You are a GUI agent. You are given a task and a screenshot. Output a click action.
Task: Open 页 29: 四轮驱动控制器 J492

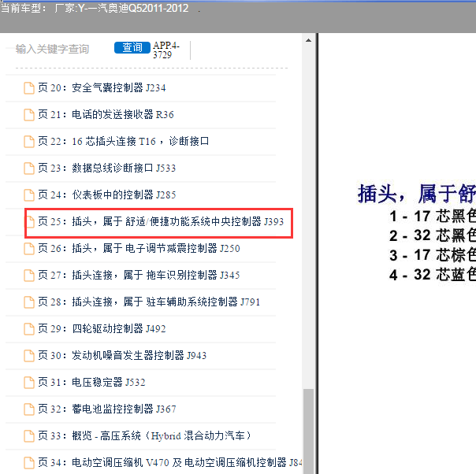(102, 328)
